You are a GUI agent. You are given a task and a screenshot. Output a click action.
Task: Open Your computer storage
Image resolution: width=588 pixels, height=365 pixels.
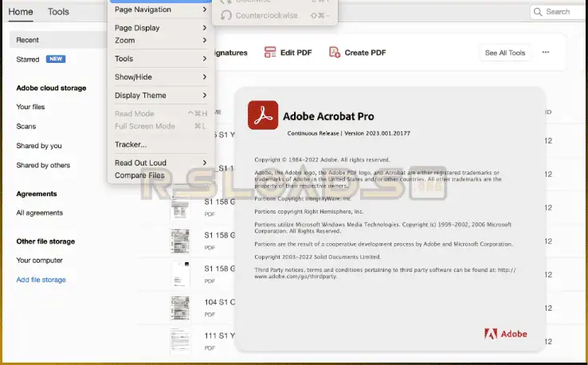[39, 261]
